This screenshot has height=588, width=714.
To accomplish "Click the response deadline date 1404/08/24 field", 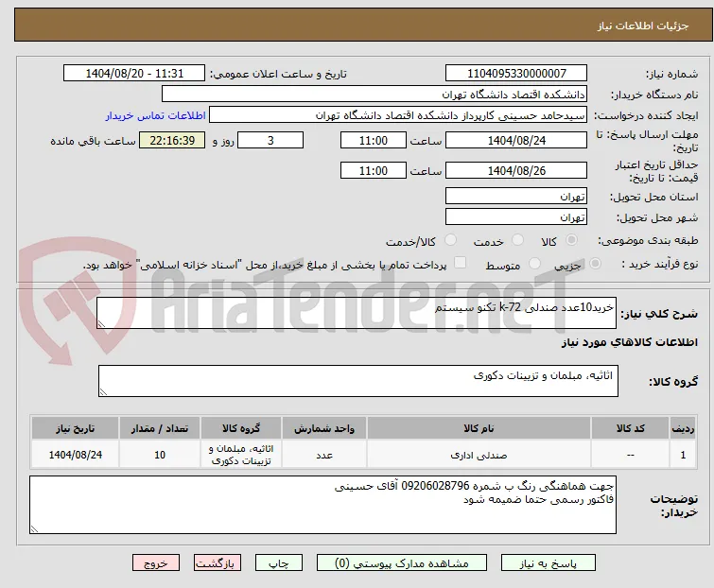I will click(x=516, y=140).
